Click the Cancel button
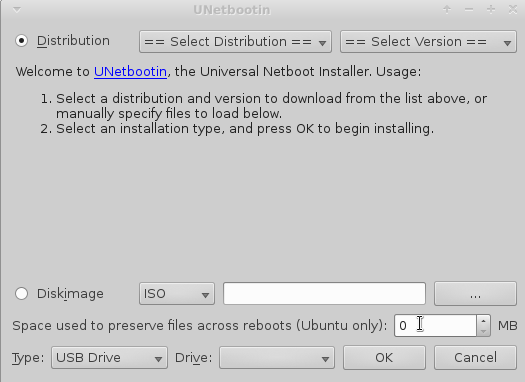 (x=475, y=358)
